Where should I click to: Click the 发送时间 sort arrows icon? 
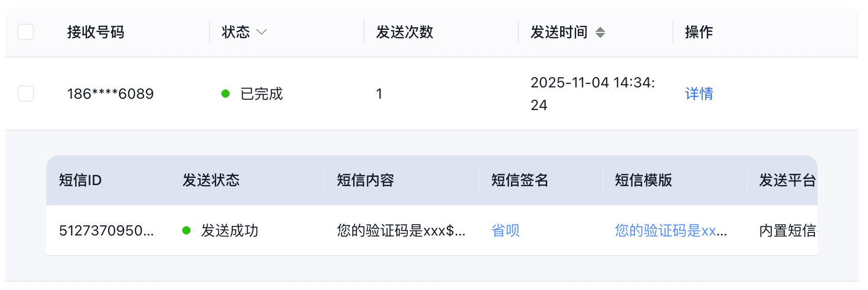click(x=600, y=32)
